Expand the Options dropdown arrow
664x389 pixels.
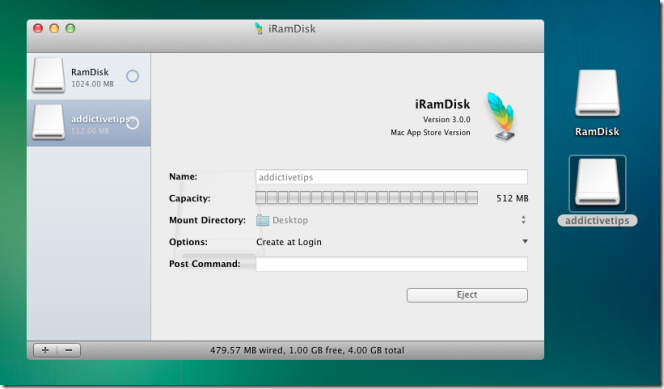[525, 241]
